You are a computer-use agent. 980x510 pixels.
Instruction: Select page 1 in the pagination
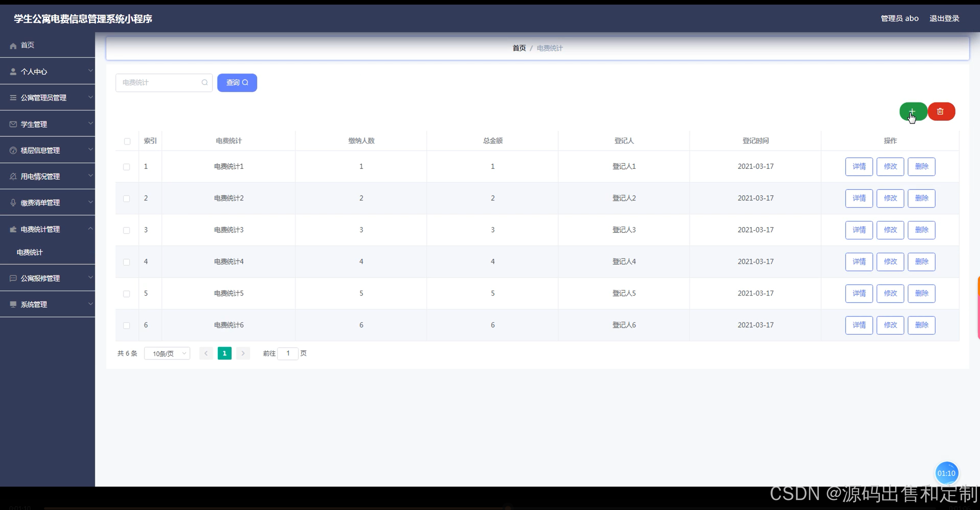coord(225,353)
